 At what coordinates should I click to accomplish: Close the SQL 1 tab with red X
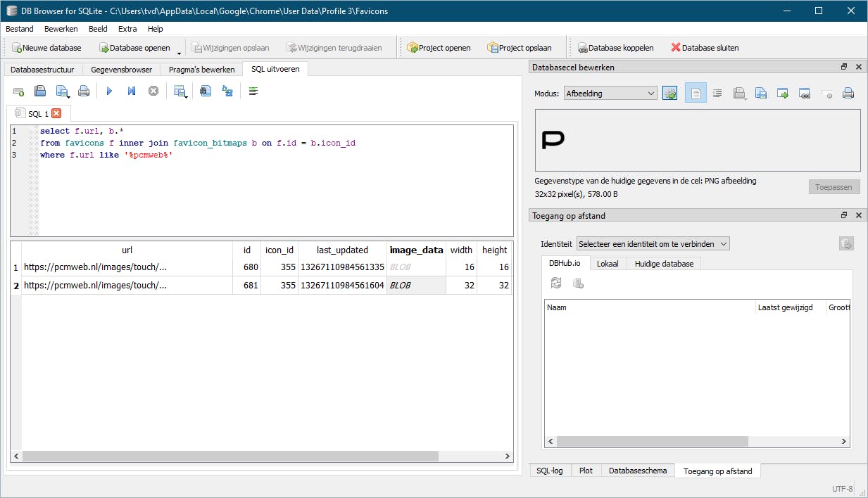pos(57,113)
